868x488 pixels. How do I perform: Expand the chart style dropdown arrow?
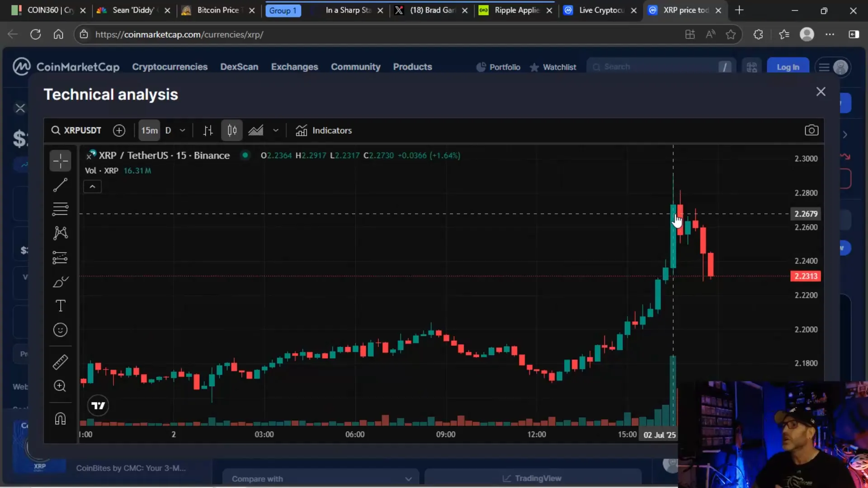click(276, 131)
